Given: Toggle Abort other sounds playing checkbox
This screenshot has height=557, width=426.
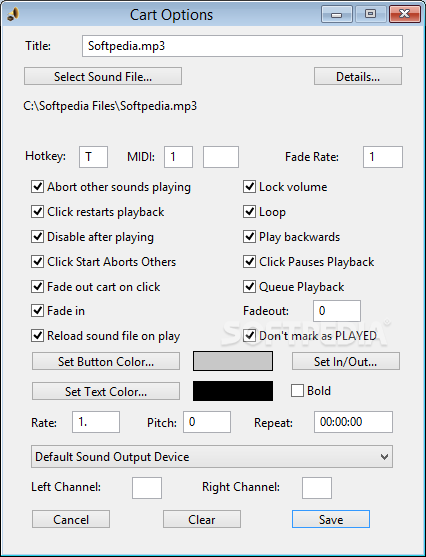Looking at the screenshot, I should [x=37, y=187].
